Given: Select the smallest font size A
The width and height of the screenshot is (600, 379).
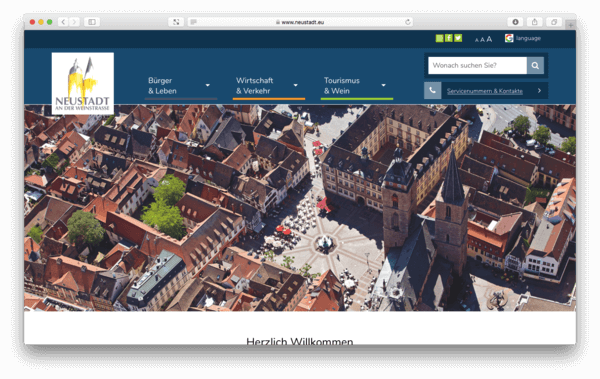Looking at the screenshot, I should 476,40.
